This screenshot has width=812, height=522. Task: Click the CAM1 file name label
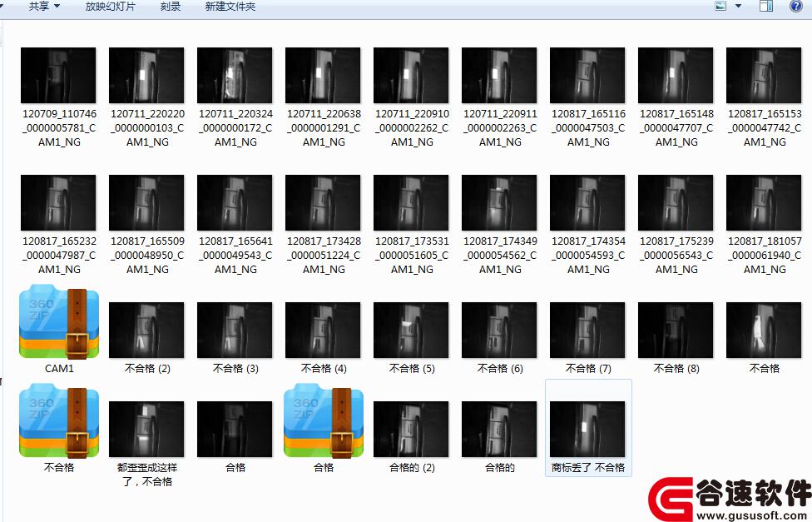pos(59,369)
